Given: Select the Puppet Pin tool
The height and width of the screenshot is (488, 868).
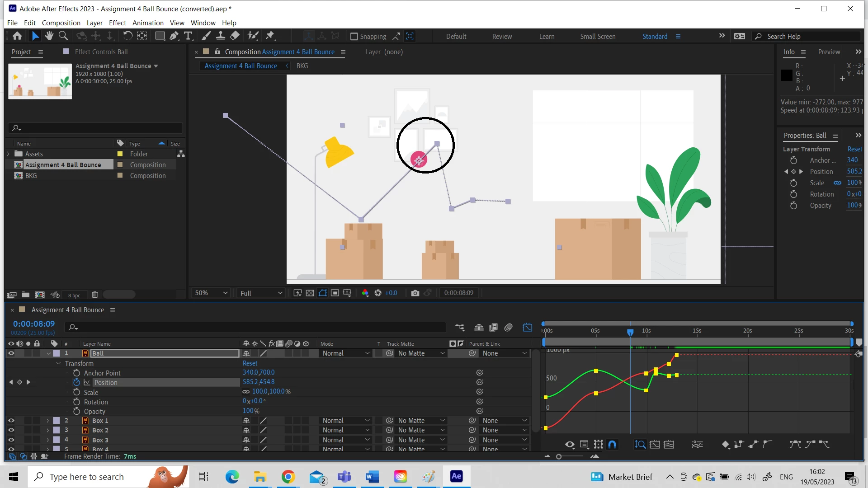Looking at the screenshot, I should point(270,36).
